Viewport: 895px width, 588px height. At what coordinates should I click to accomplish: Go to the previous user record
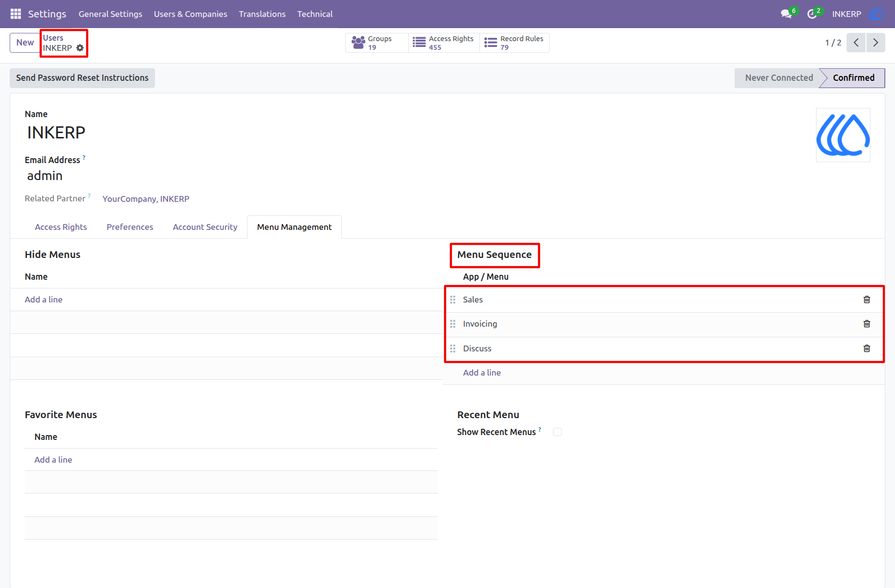(x=856, y=43)
